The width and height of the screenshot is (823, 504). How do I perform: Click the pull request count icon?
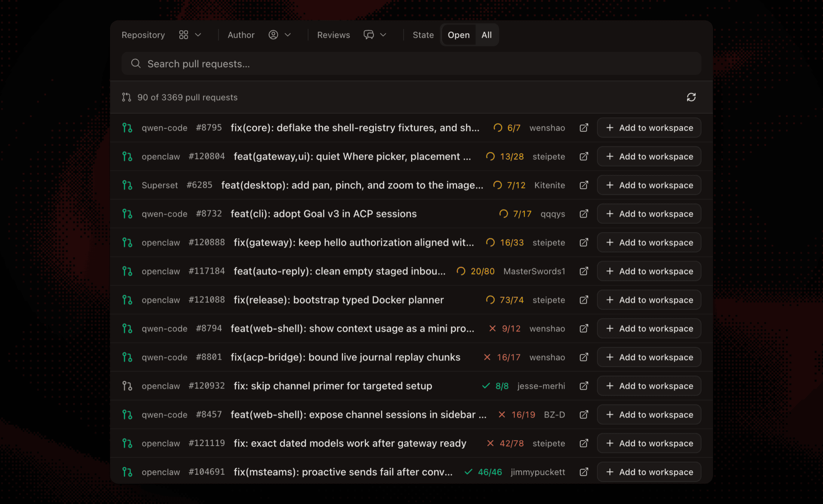pyautogui.click(x=126, y=97)
